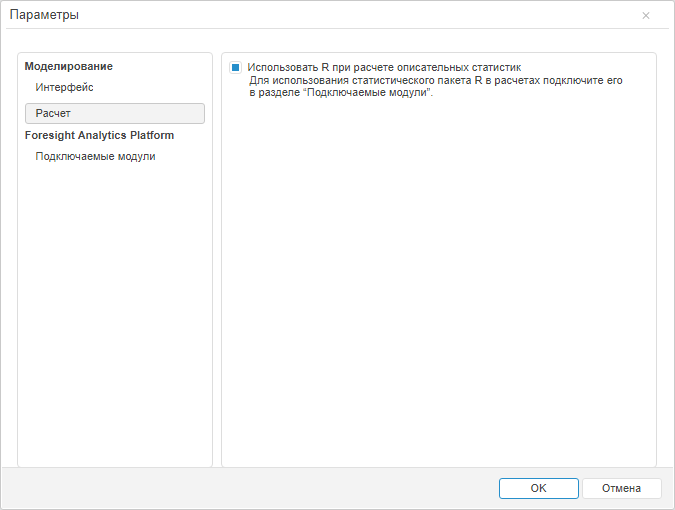This screenshot has height=510, width=675.
Task: Click empty space in the left navigation panel
Action: point(114,320)
